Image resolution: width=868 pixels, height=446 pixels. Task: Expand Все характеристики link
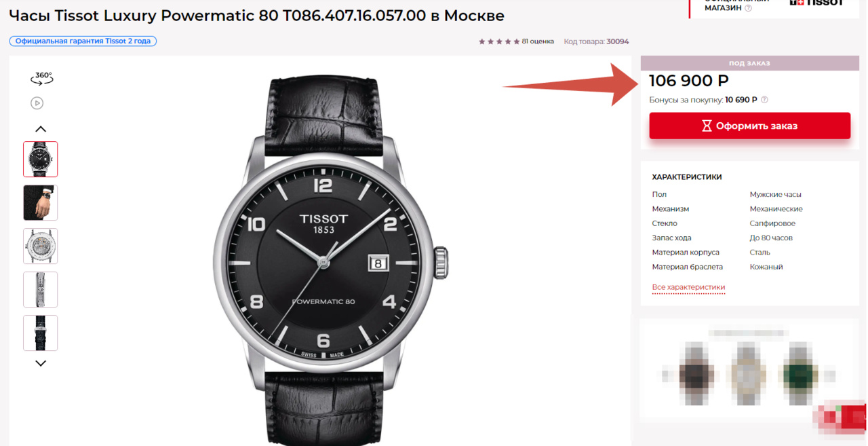[688, 287]
